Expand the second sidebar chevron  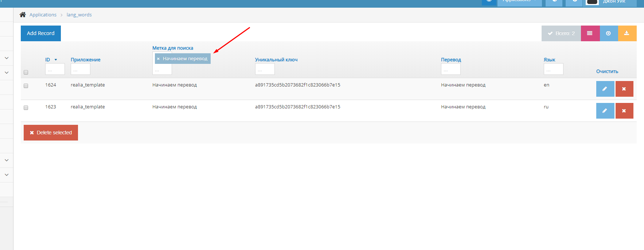tap(7, 73)
